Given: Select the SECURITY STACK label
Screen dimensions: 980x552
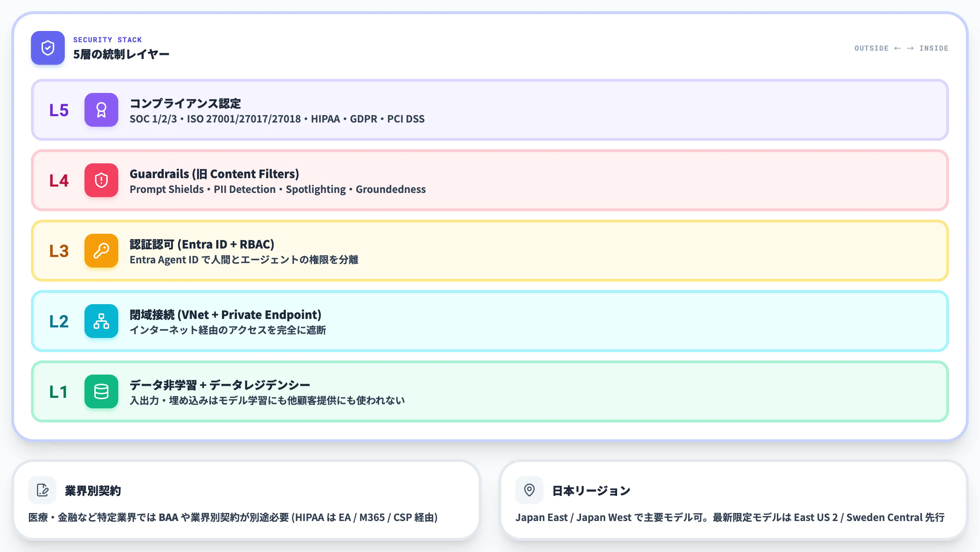Looking at the screenshot, I should click(107, 39).
